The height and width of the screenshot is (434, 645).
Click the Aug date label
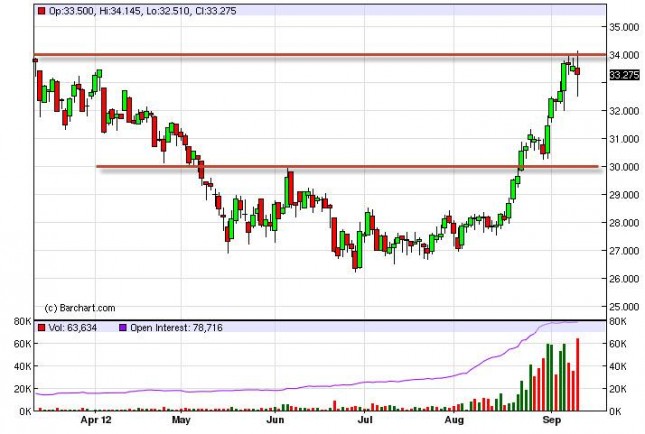pos(454,420)
